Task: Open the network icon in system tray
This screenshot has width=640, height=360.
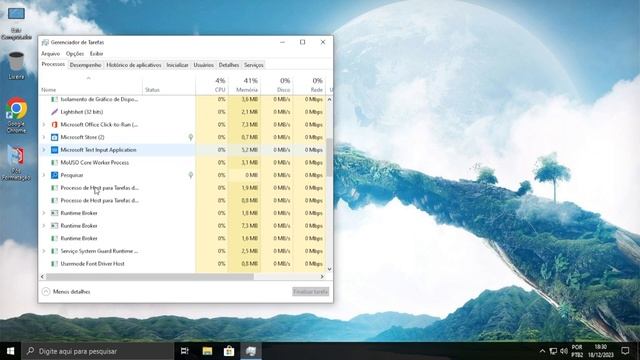Action: coord(553,351)
